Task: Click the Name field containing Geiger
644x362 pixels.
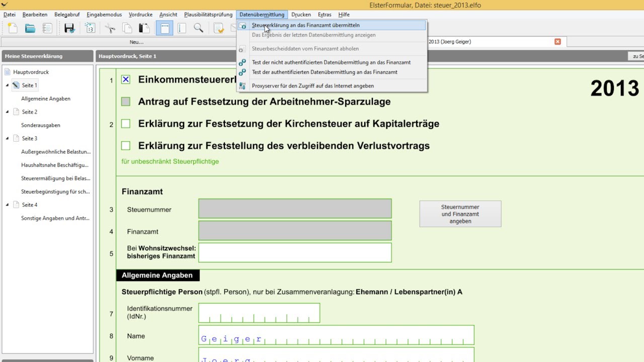Action: coord(336,335)
